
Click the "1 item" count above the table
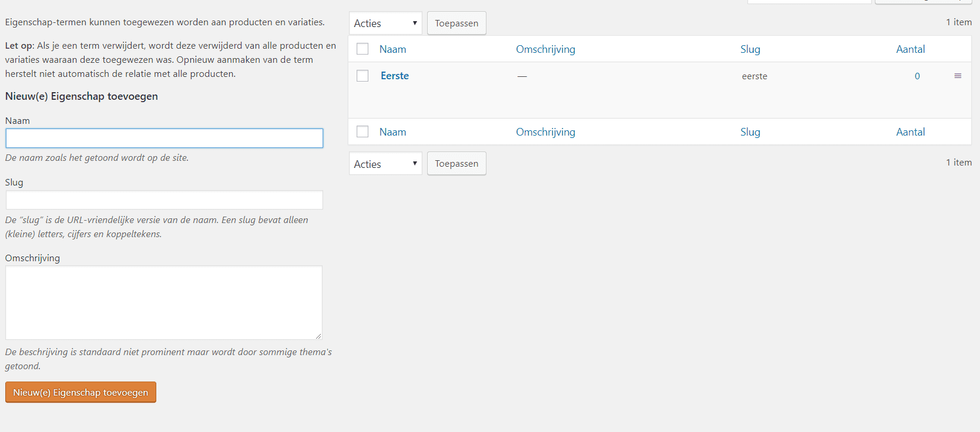click(959, 22)
